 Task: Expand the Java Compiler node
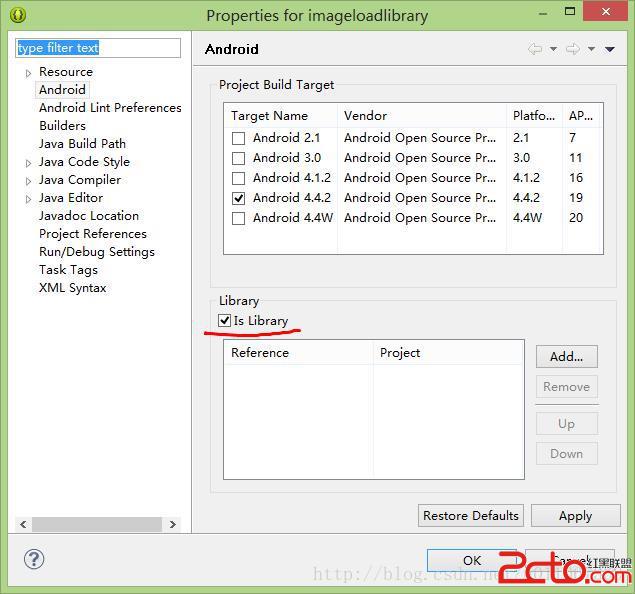[28, 181]
